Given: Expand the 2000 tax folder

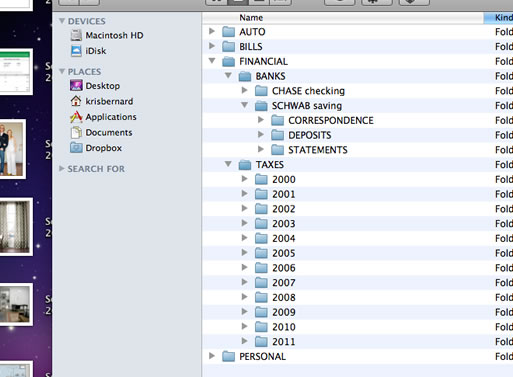Looking at the screenshot, I should (x=244, y=179).
